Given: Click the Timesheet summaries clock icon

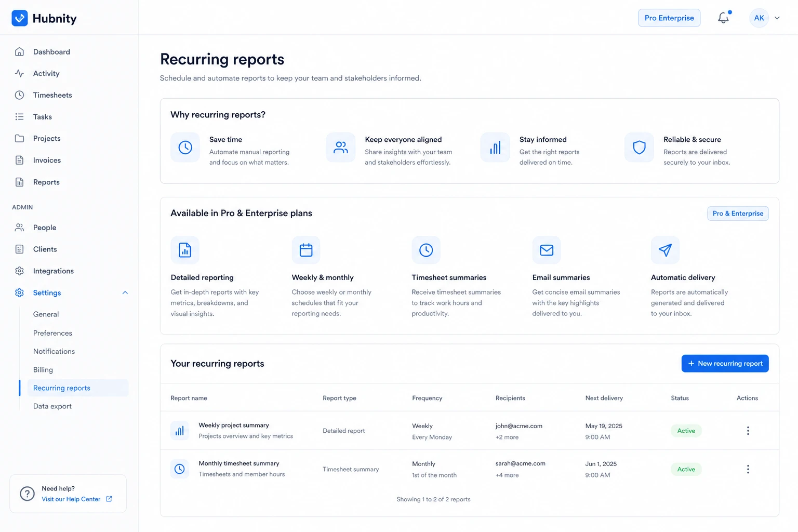Looking at the screenshot, I should pos(426,250).
